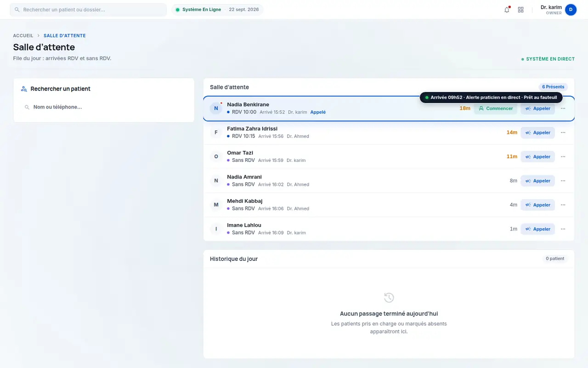Click the 0 patient badge
Viewport: 588px width, 368px height.
coord(555,259)
